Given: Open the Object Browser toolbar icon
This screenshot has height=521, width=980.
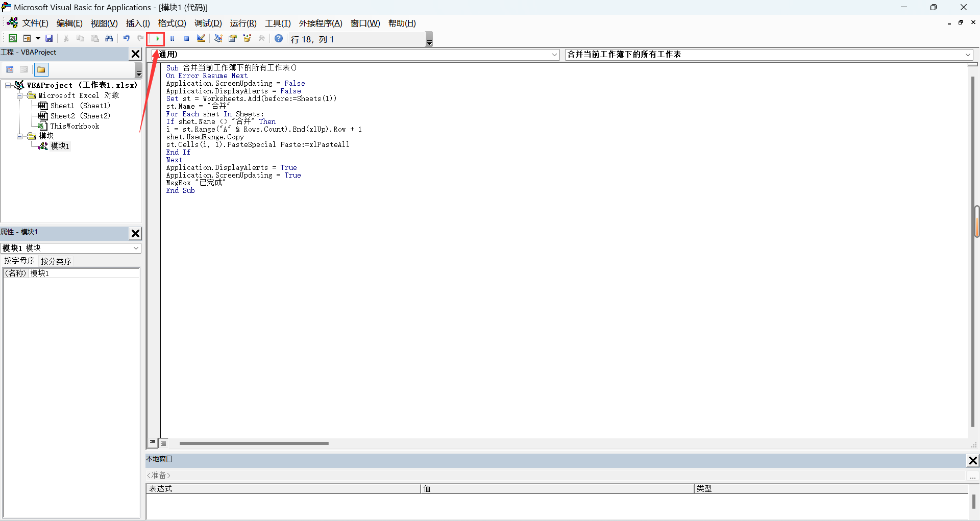Looking at the screenshot, I should point(247,39).
